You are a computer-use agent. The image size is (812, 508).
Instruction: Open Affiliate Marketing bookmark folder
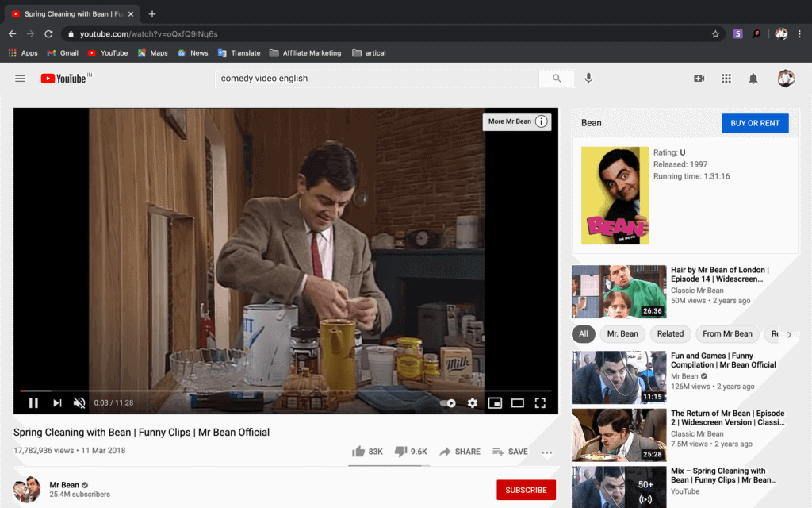(305, 53)
